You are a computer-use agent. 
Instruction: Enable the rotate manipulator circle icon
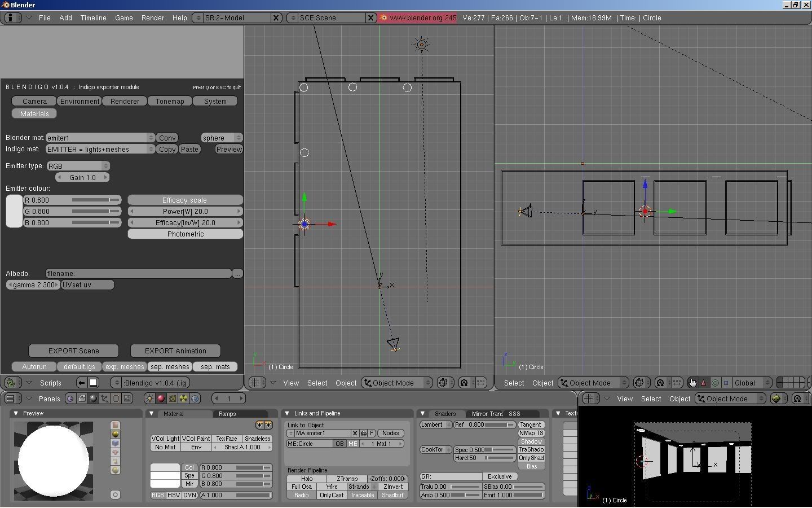pyautogui.click(x=714, y=383)
